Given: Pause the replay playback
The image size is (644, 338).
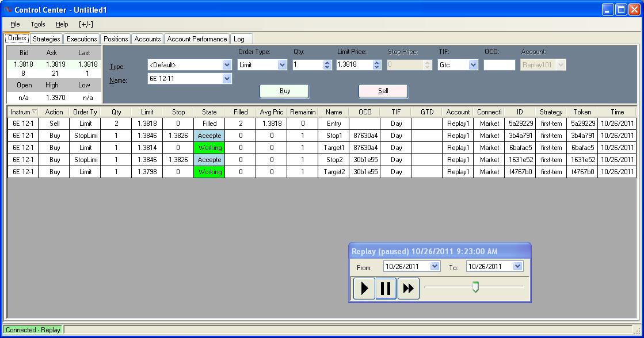Looking at the screenshot, I should pyautogui.click(x=386, y=289).
